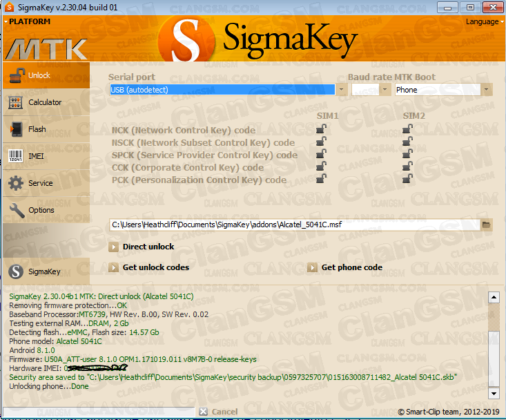Click the SIM1 lock icon for NCK code
Viewport: 506px width, 420px height.
tap(321, 129)
